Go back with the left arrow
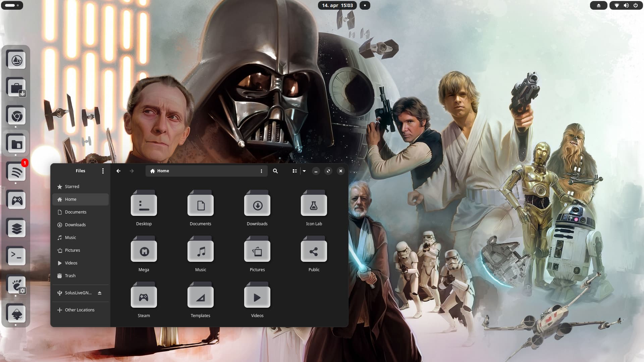Viewport: 644px width, 362px height. 118,171
